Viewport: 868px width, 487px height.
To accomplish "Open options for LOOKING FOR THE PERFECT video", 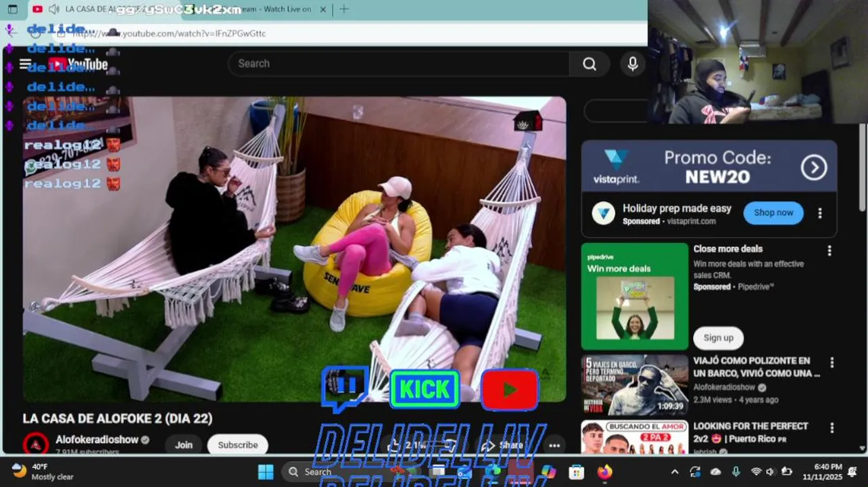I will tap(832, 427).
